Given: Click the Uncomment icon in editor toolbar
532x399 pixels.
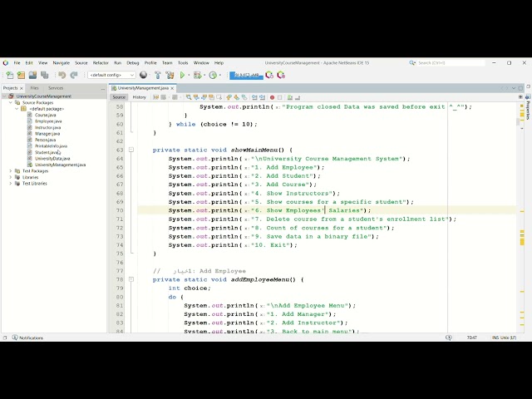Looking at the screenshot, I should coord(298,97).
